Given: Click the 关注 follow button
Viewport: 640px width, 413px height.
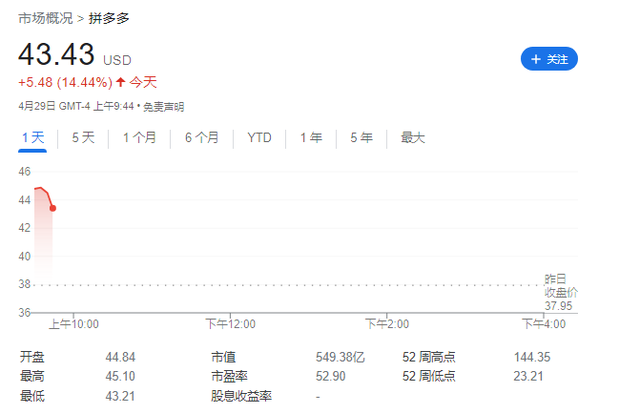Looking at the screenshot, I should (x=549, y=59).
